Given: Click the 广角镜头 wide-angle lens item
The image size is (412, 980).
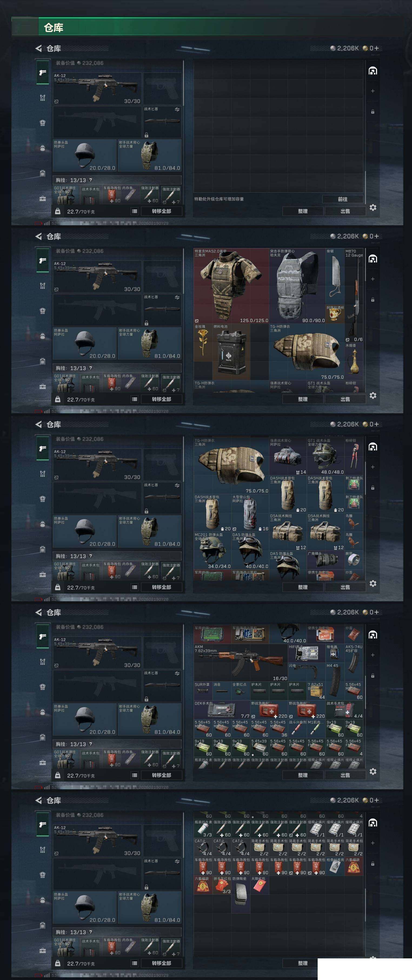Looking at the screenshot, I should (x=325, y=560).
